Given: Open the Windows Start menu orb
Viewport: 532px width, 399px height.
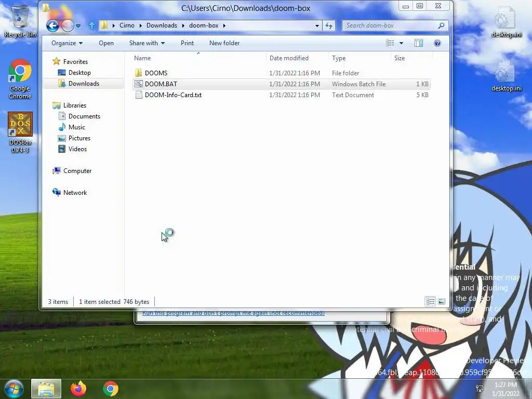Looking at the screenshot, I should point(14,389).
